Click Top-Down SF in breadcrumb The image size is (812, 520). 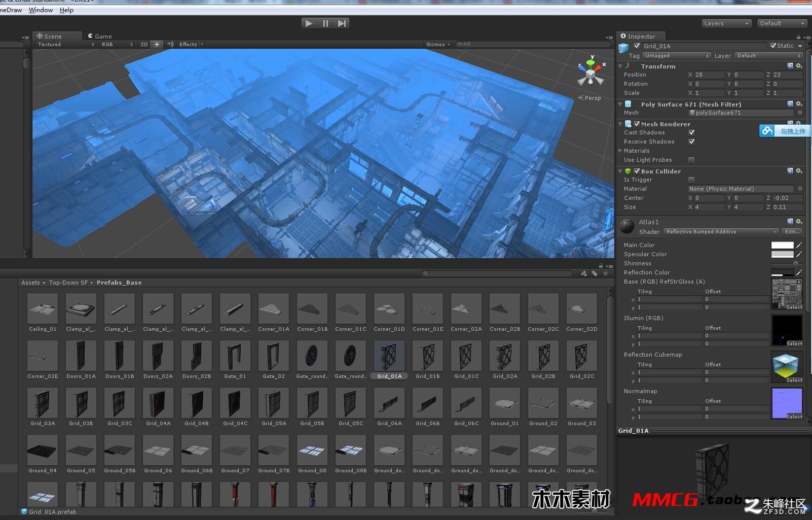pos(68,283)
